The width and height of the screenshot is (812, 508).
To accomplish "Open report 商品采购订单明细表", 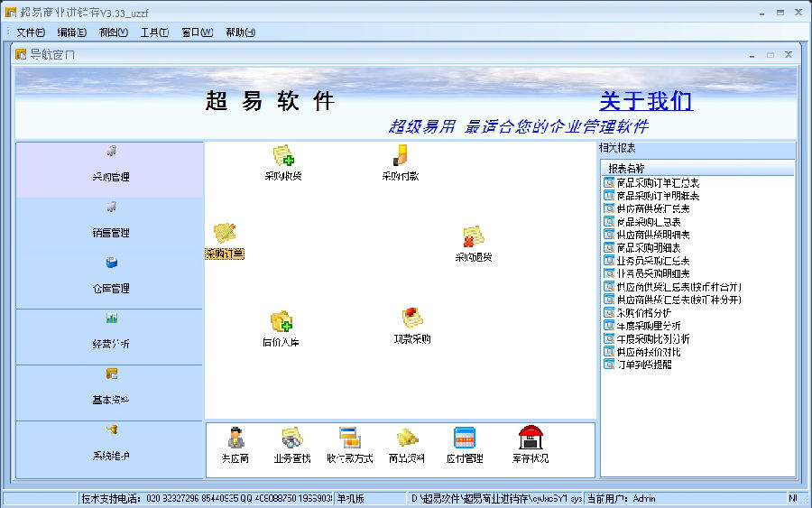I will click(x=651, y=196).
